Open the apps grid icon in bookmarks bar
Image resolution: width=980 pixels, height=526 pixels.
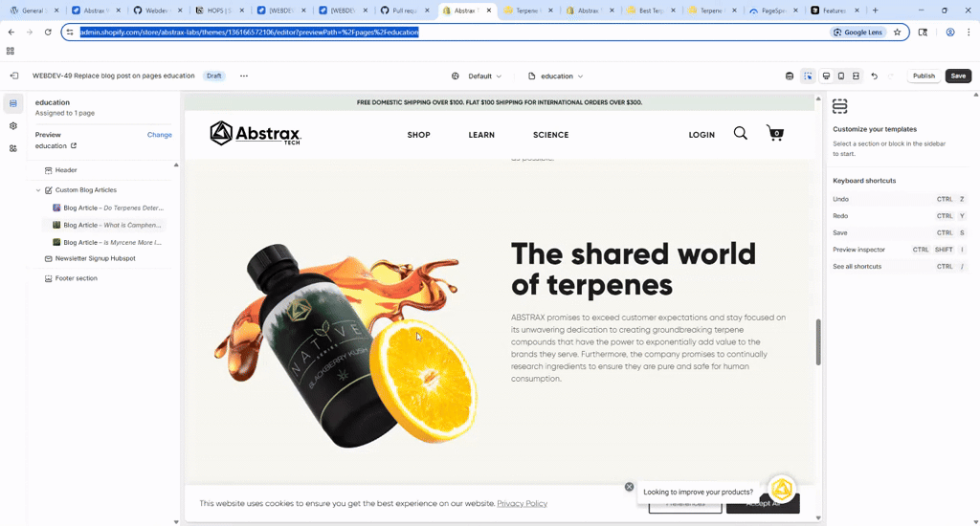[x=10, y=52]
